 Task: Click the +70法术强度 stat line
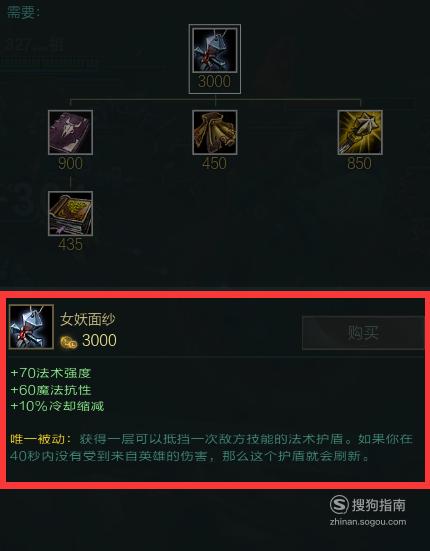pos(51,373)
